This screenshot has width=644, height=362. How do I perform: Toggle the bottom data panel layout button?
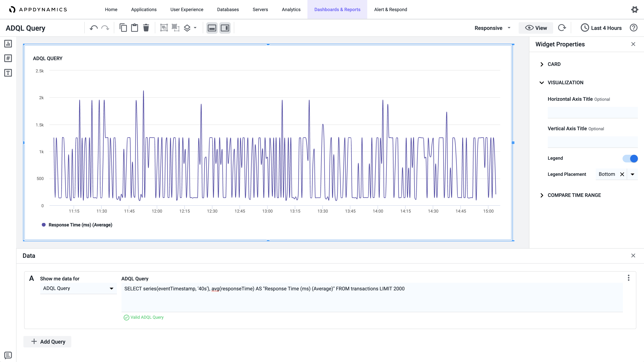pos(212,28)
